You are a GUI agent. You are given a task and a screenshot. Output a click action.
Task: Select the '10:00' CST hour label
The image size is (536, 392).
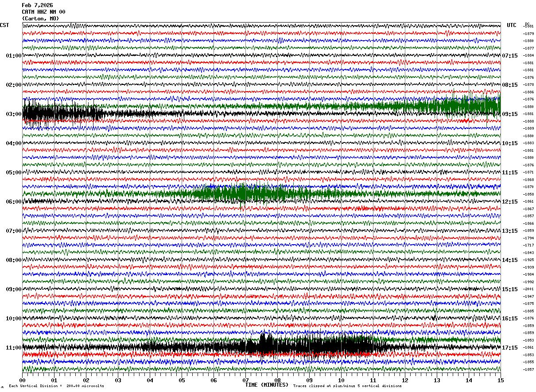[14, 319]
